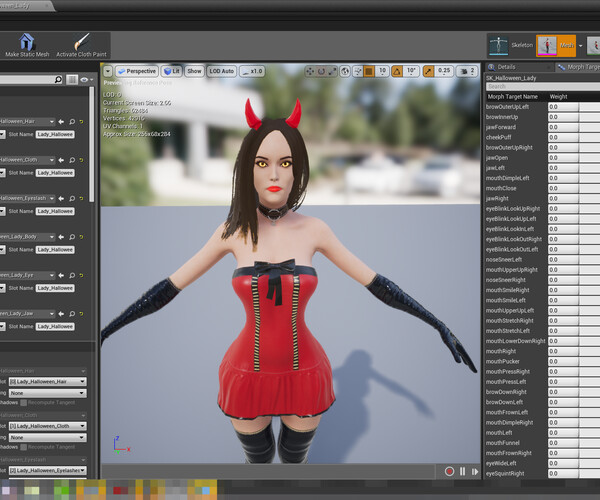Use selected asset for Halloween_Hair material
The image size is (600, 500).
click(61, 122)
